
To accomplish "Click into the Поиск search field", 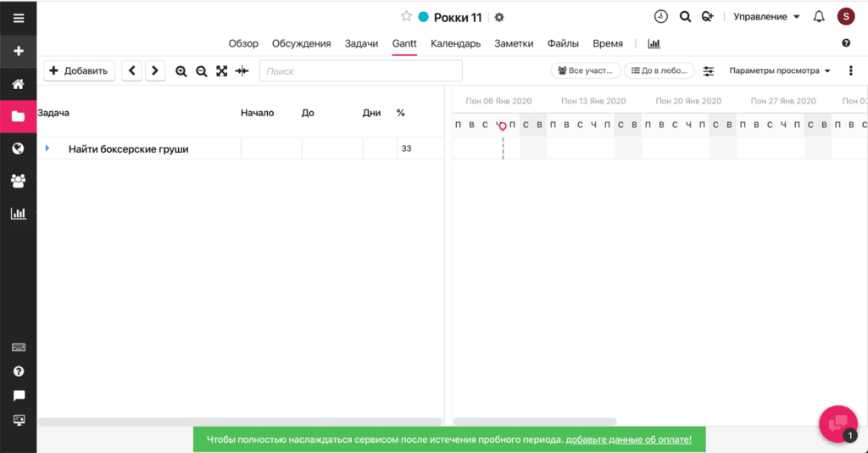I will coord(360,71).
